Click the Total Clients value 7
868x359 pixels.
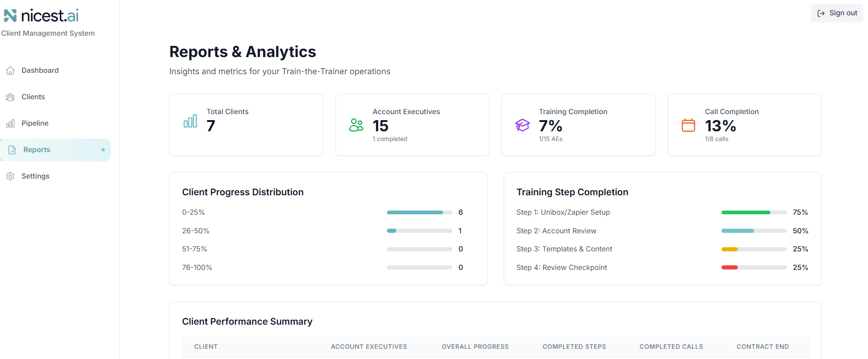[211, 126]
